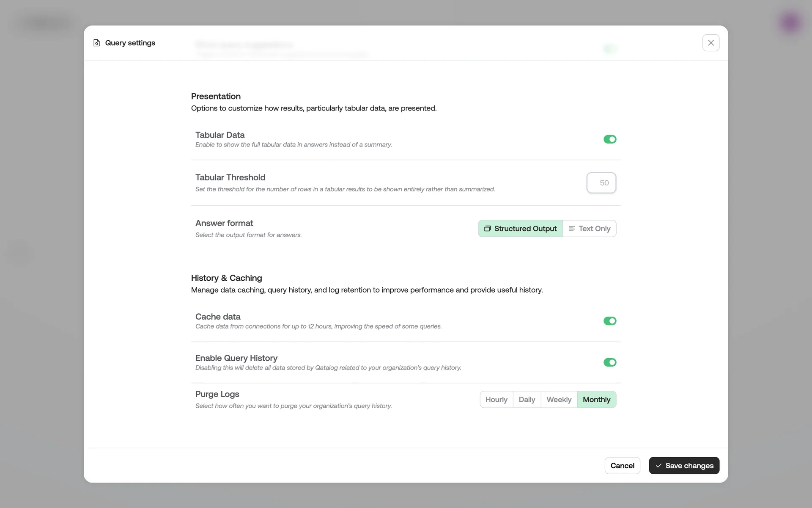
Task: Click the Structured Output stacked-windows icon
Action: click(487, 229)
